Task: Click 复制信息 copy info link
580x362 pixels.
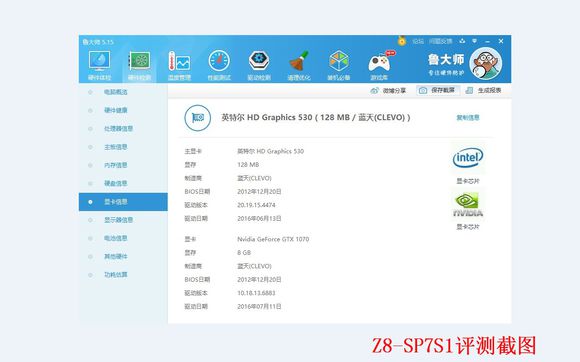Action: 468,118
